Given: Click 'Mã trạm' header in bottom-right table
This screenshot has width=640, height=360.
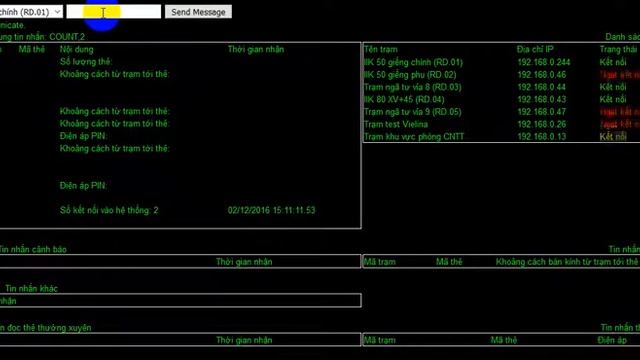Looking at the screenshot, I should pyautogui.click(x=380, y=340).
